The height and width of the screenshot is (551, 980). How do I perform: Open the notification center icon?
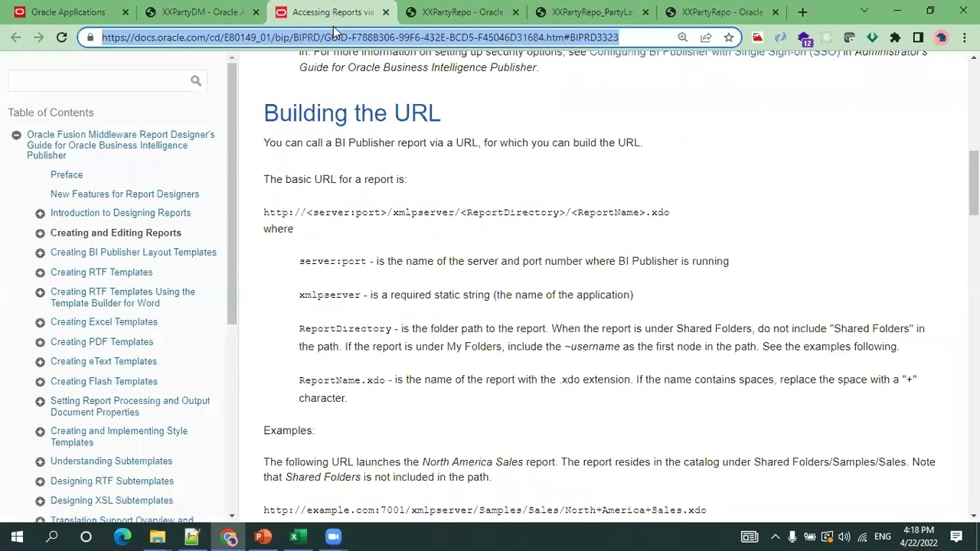pyautogui.click(x=956, y=536)
